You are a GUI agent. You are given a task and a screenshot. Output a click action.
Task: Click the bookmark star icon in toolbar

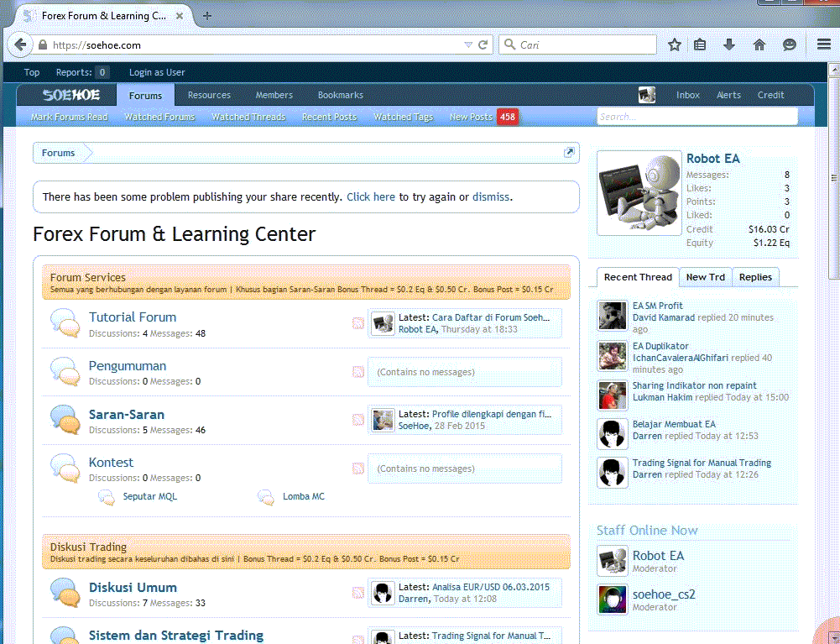click(x=675, y=45)
